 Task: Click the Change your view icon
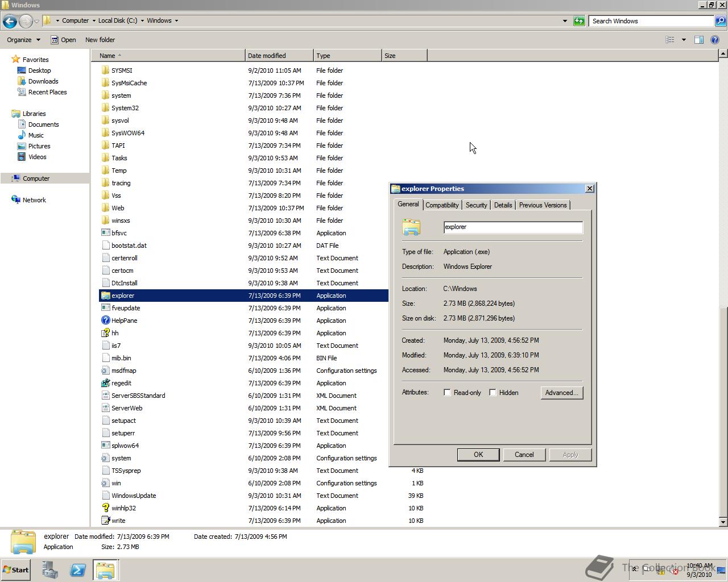point(670,40)
